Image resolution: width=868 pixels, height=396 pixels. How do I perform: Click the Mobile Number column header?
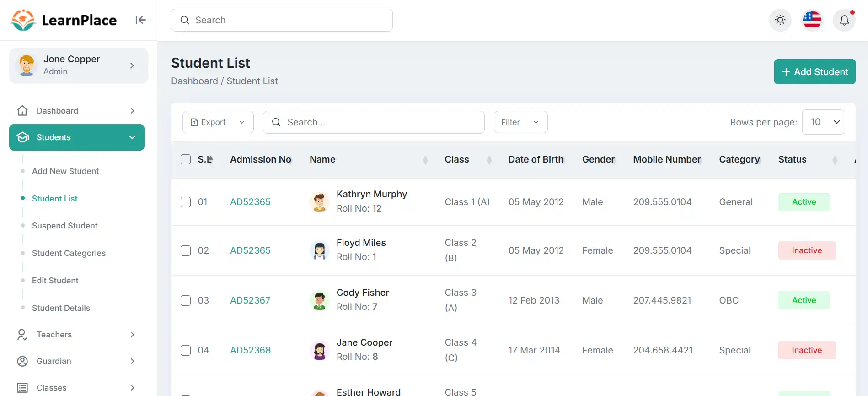[667, 159]
